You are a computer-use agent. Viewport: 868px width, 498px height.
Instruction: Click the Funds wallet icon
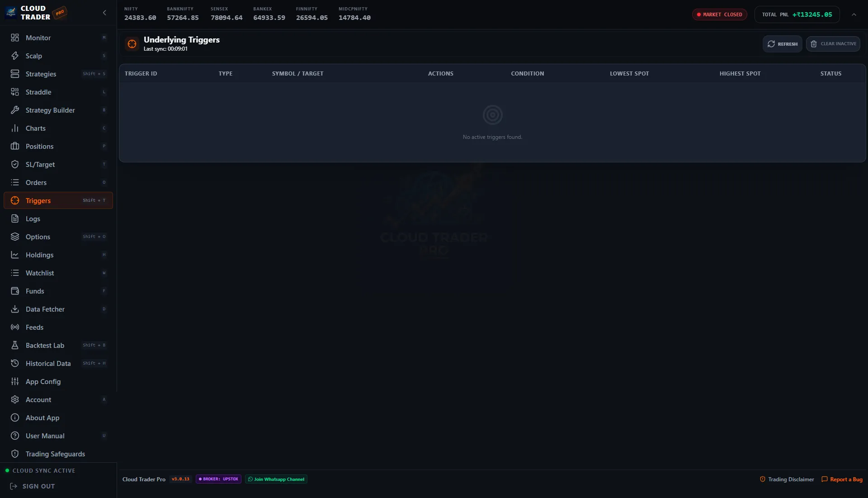point(15,291)
